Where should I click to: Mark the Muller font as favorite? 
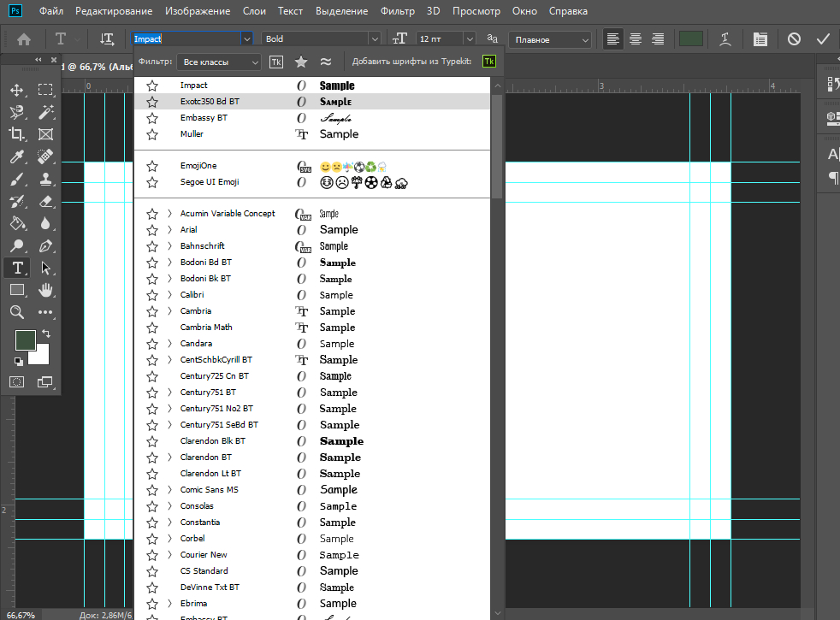tap(152, 134)
